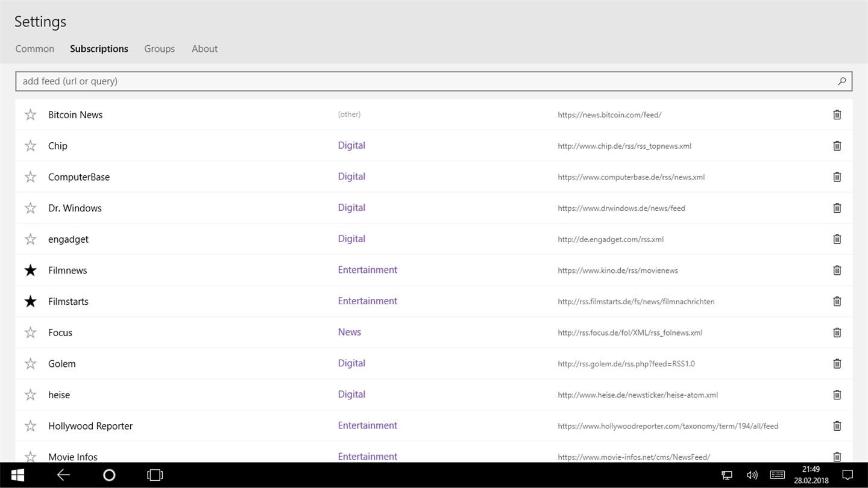
Task: Click search magnifier in add feed box
Action: click(x=842, y=81)
